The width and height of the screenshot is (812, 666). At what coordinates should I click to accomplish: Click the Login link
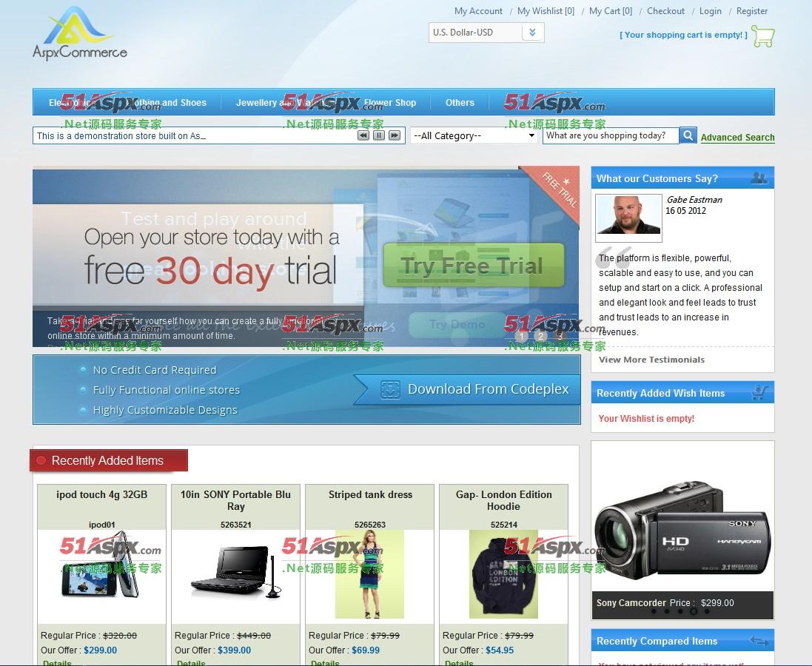pos(710,11)
